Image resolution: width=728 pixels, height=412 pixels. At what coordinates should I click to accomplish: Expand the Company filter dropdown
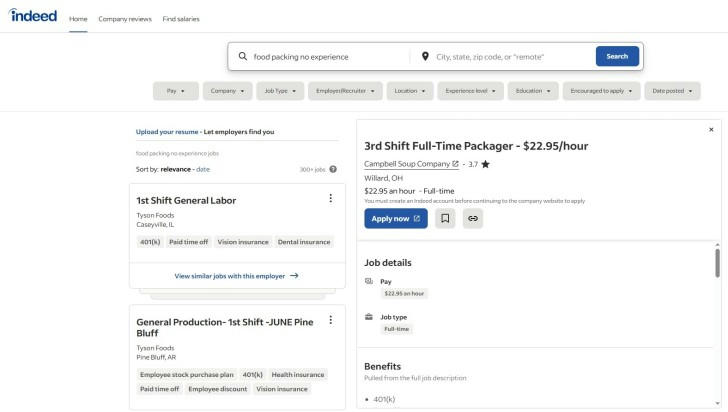[228, 91]
